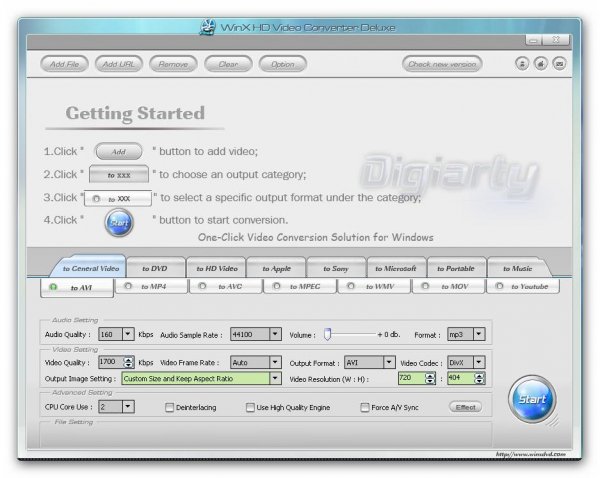
Task: Click the envelope mail icon button
Action: (x=559, y=64)
